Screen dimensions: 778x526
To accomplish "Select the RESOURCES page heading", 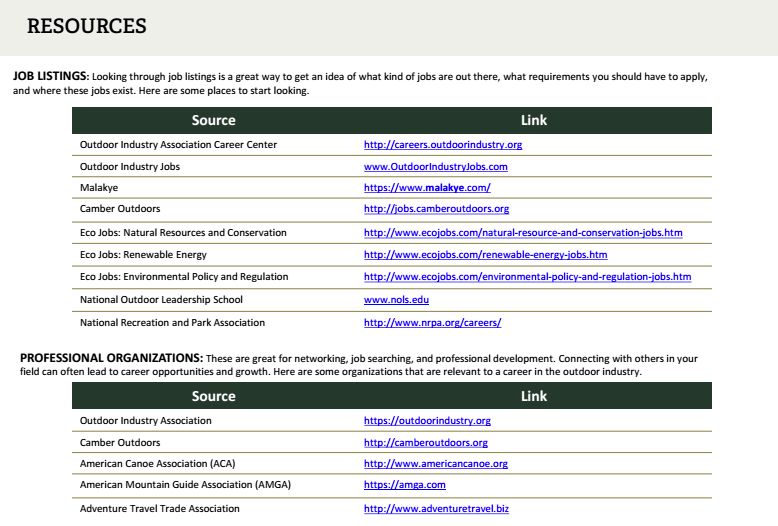I will tap(87, 26).
